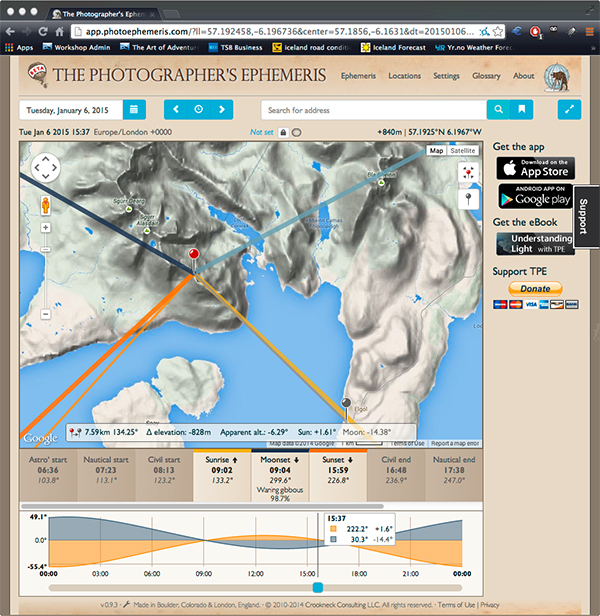
Task: Open the Apps bookmarks shortcut
Action: (x=19, y=48)
